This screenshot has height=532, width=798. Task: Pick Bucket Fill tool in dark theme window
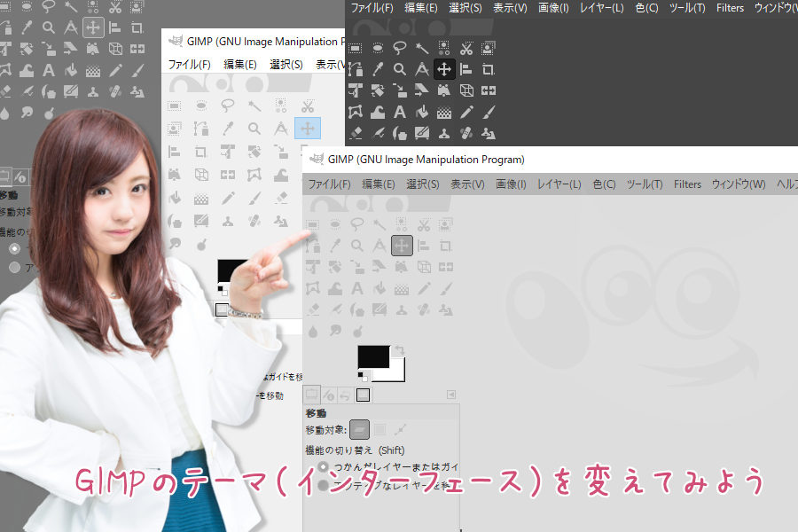422,112
